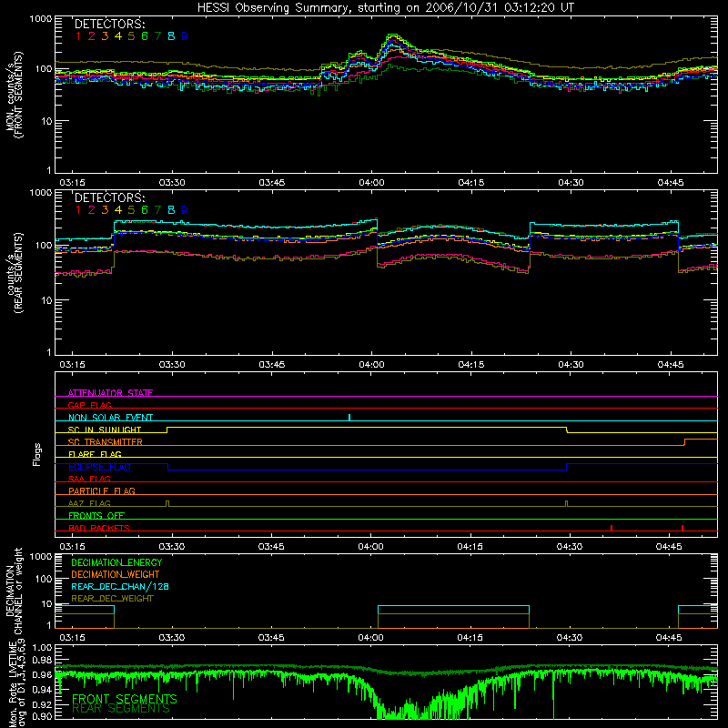
Task: Select cyan detector 8 in front segments legend
Action: [x=171, y=36]
